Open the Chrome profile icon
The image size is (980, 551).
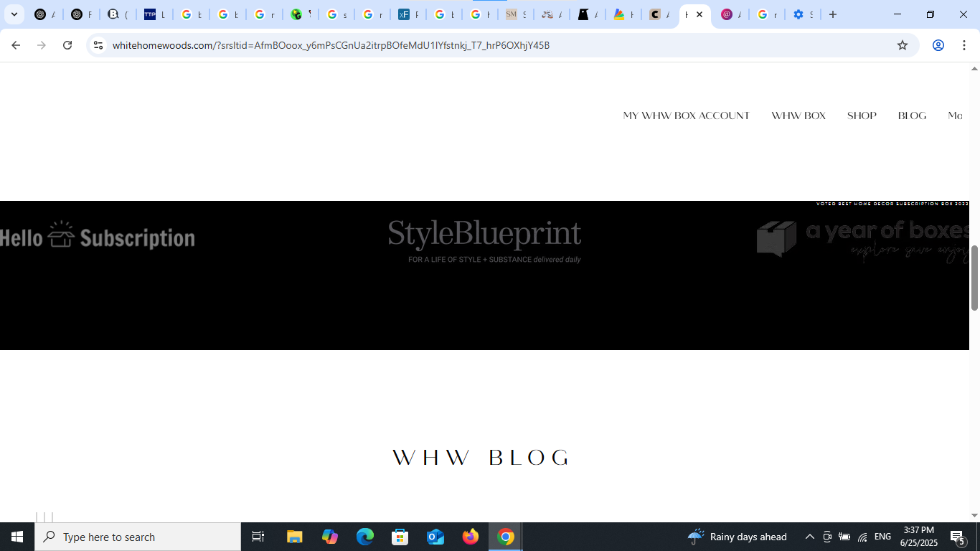click(938, 45)
